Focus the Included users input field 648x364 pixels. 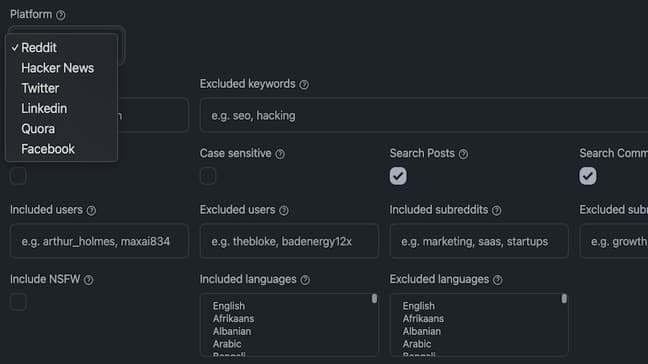(100, 241)
